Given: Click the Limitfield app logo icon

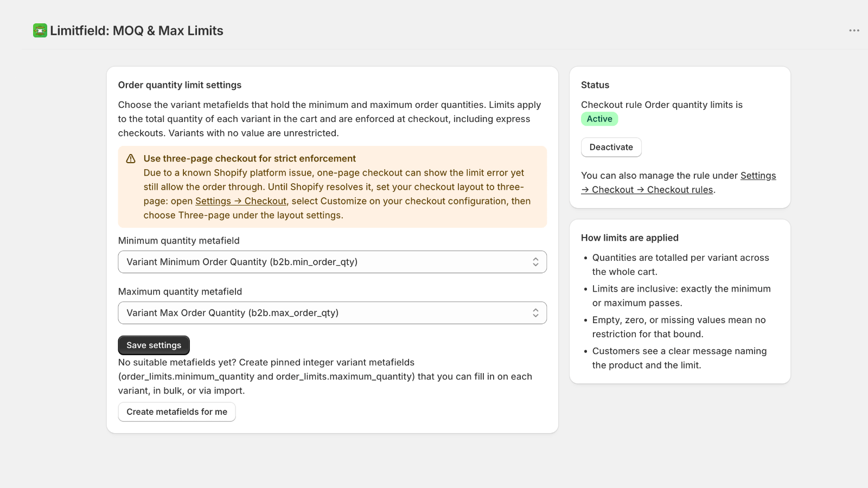Looking at the screenshot, I should [x=40, y=30].
